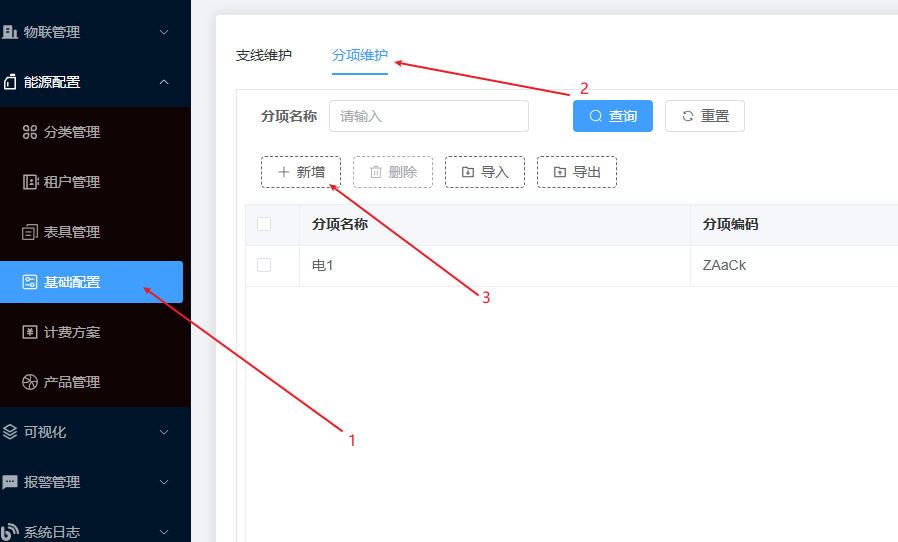Image resolution: width=898 pixels, height=542 pixels.
Task: Expand the 物联管理 menu chevron
Action: (x=164, y=32)
